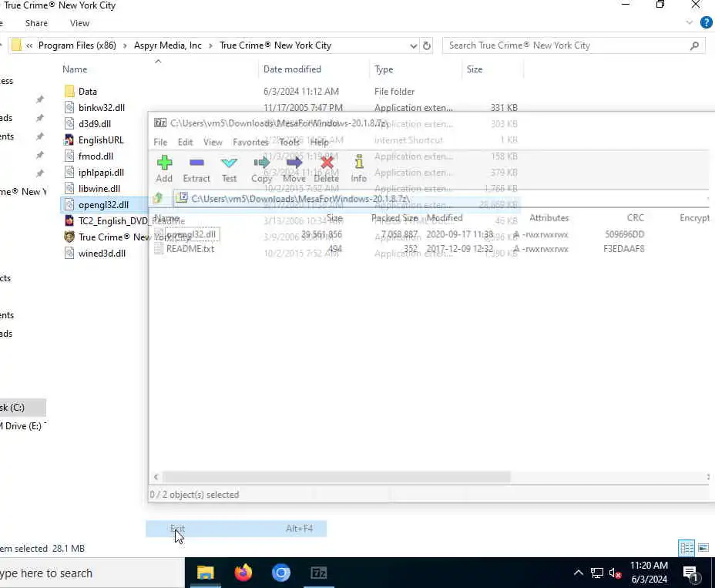Switch Explorer to large icons view
715x588 pixels.
coord(703,547)
